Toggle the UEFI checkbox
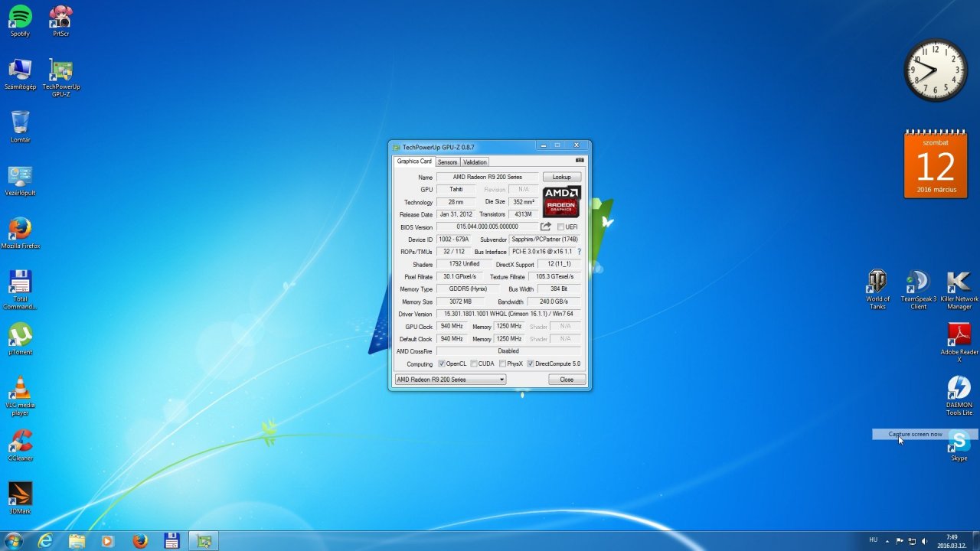This screenshot has height=551, width=980. pos(560,227)
